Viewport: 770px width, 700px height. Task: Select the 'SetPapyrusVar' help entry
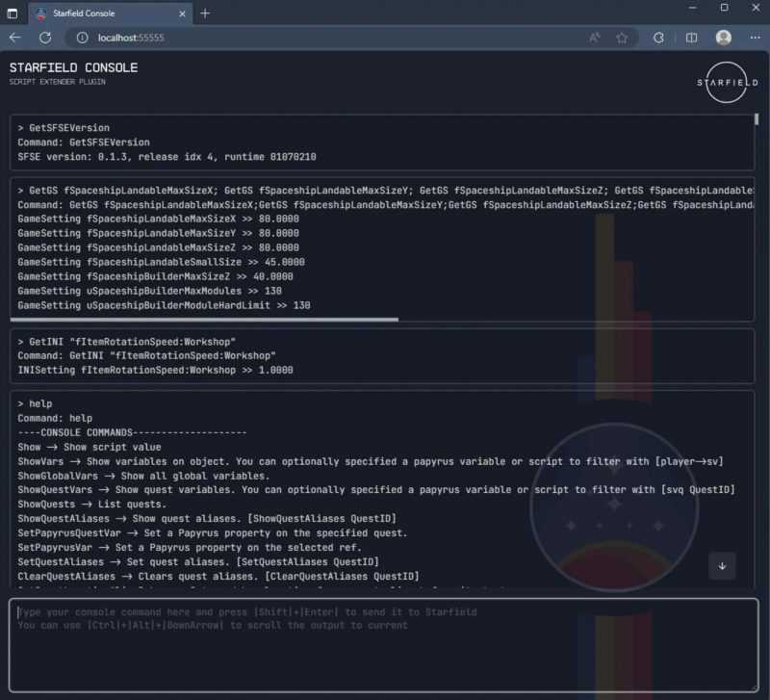point(190,547)
